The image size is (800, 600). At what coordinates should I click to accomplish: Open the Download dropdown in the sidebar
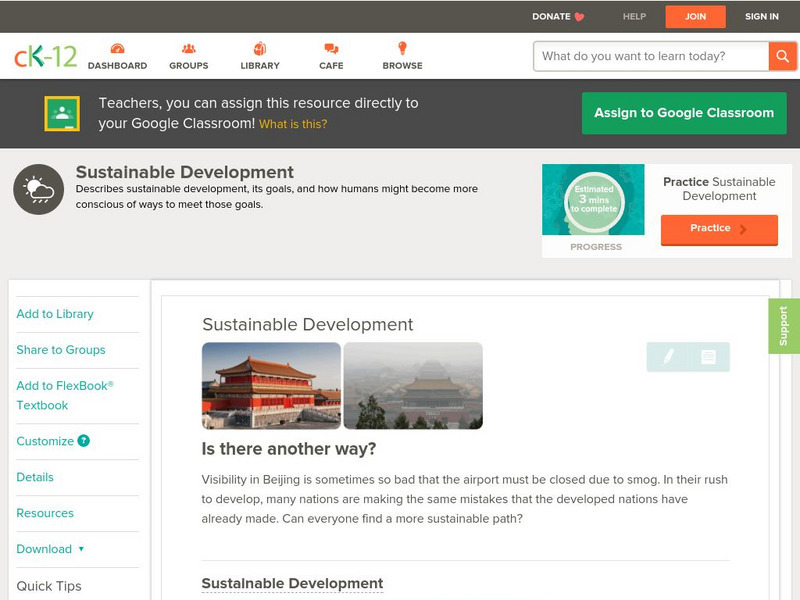[46, 549]
